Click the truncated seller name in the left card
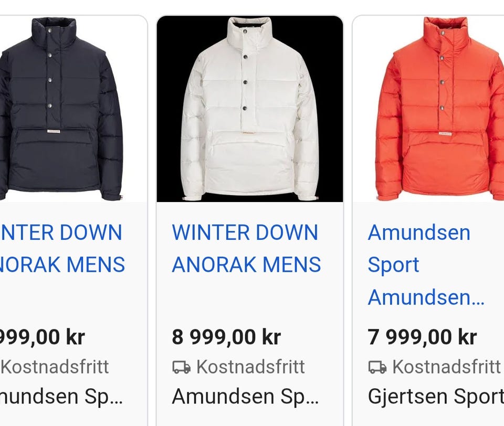Viewport: 504px width, 426px height. click(x=61, y=397)
